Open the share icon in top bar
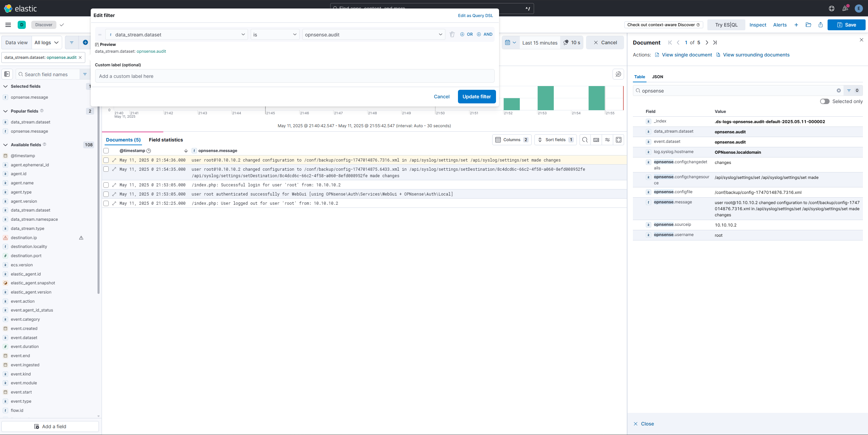This screenshot has width=868, height=435. point(820,25)
